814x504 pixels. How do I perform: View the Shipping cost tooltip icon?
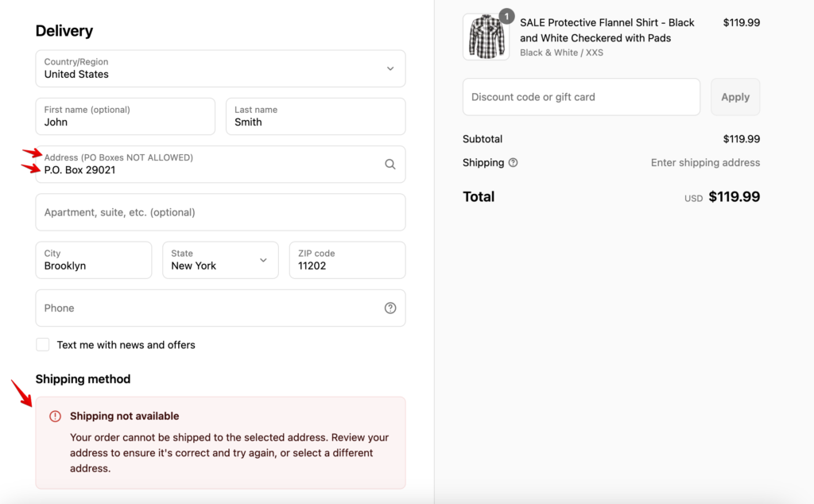click(x=513, y=162)
